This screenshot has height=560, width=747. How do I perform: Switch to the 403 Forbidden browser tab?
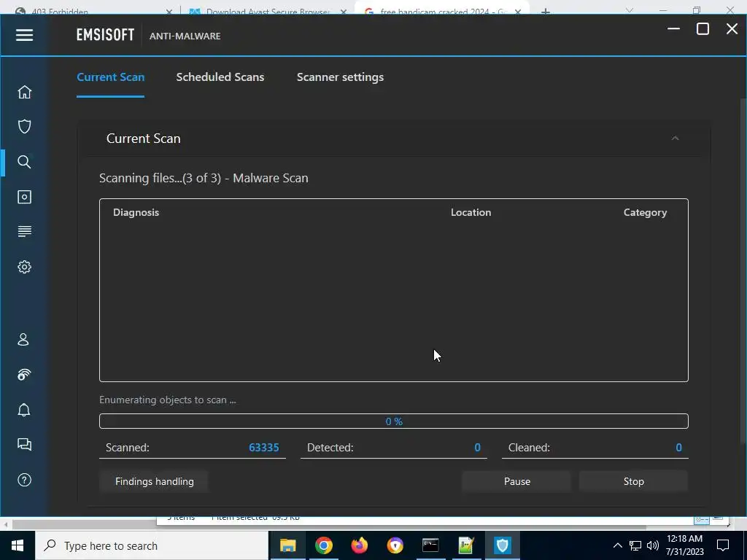[x=91, y=9]
